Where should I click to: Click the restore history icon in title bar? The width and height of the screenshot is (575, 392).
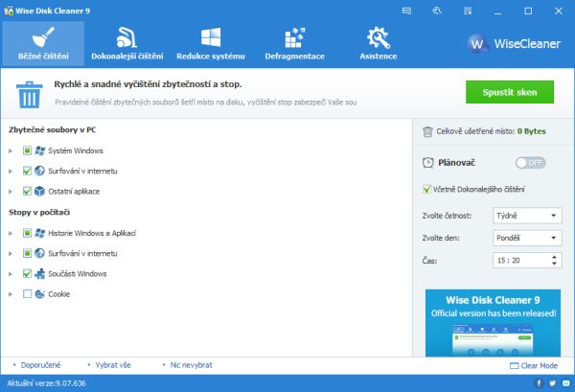click(x=437, y=11)
